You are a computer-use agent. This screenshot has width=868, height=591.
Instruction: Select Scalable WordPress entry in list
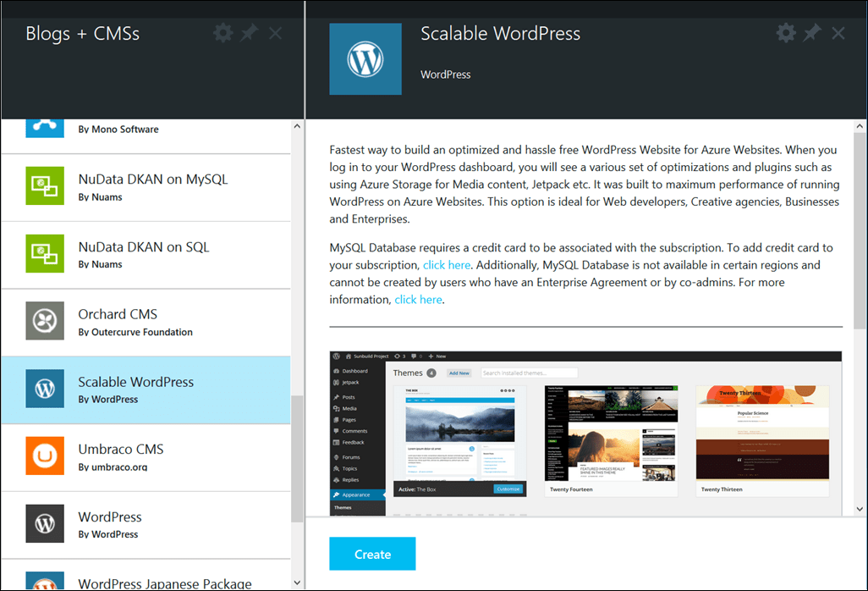(x=146, y=390)
